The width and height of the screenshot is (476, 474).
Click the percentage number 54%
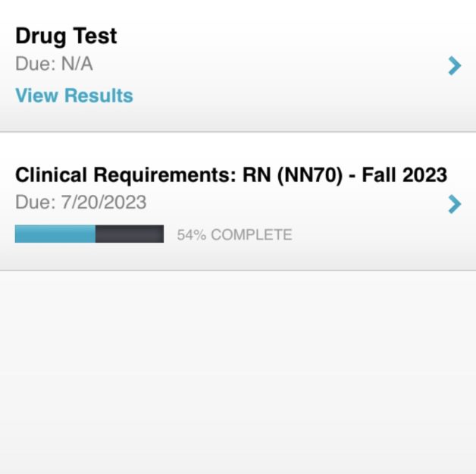192,235
